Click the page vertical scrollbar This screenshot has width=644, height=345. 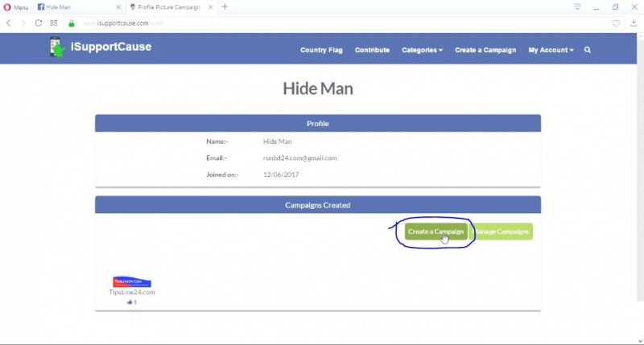640,170
